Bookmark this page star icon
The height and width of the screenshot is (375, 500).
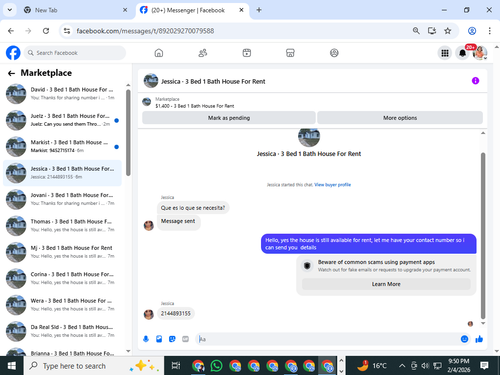(x=448, y=31)
